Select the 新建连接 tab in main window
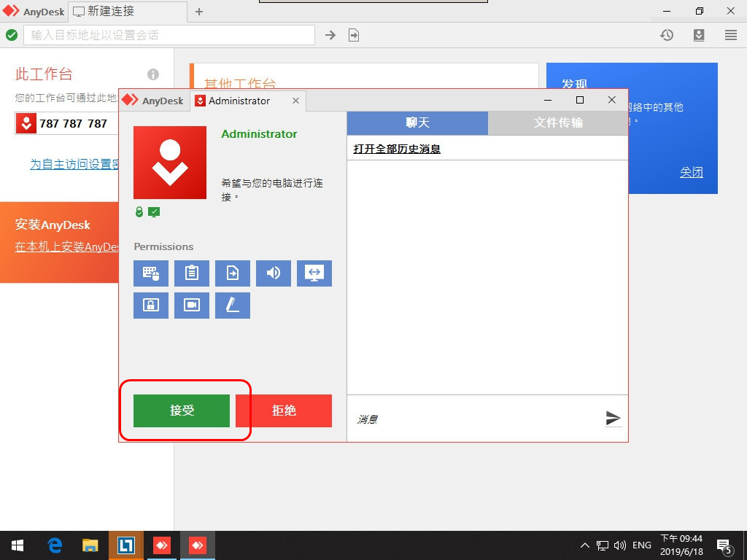Screen dimensions: 747x560 128,12
